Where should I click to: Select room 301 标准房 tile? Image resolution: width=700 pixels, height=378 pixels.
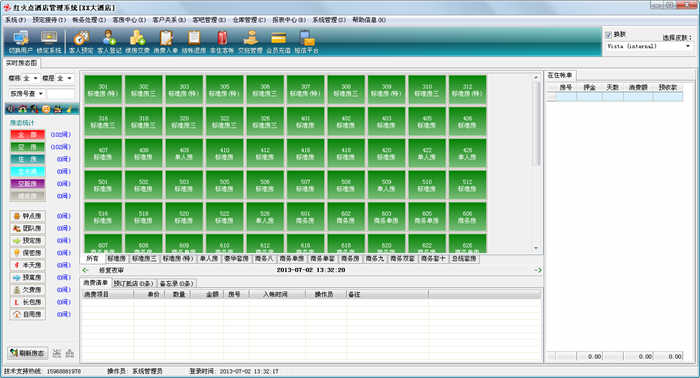click(x=103, y=90)
